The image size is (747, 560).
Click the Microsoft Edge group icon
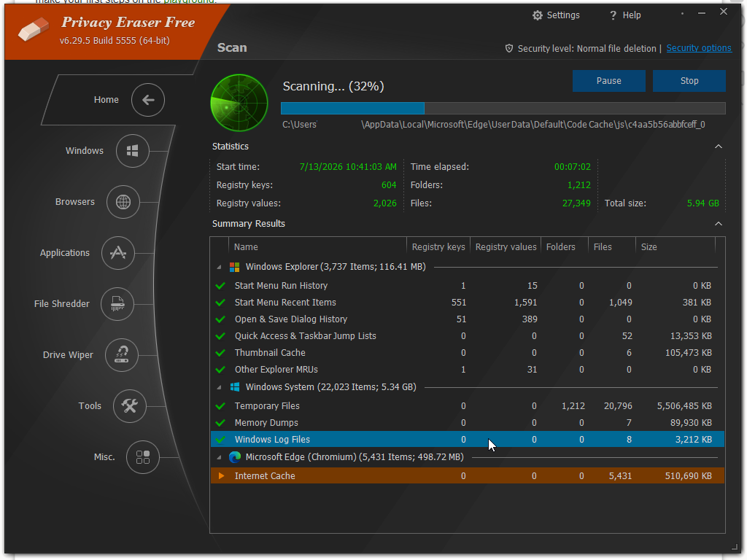coord(234,457)
